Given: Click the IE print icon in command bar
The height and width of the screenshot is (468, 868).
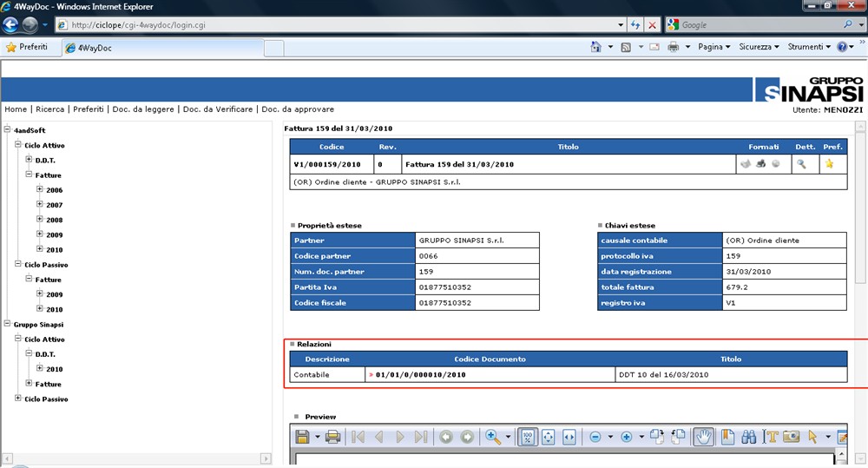Looking at the screenshot, I should pyautogui.click(x=674, y=47).
